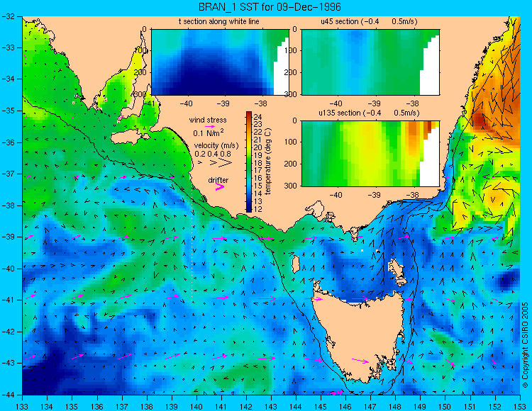Click the magenta wind stress legend arrow
Viewport: 532px width, 411px height.
[211, 126]
